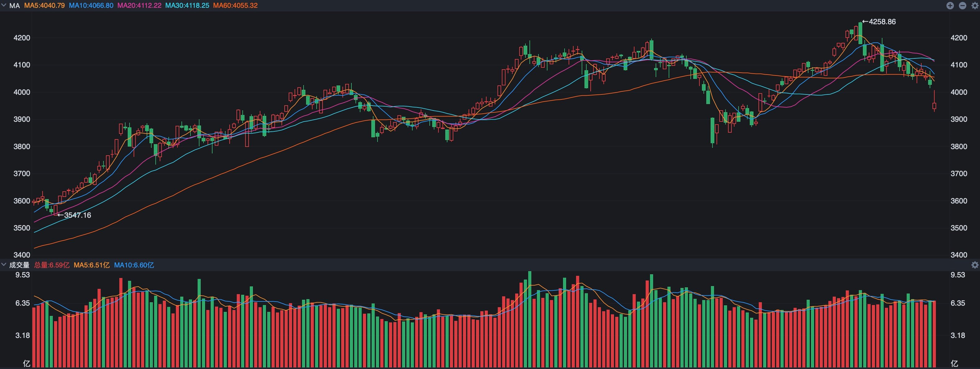980x369 pixels.
Task: Select the volume MA10:6.60亿 label
Action: click(x=134, y=265)
